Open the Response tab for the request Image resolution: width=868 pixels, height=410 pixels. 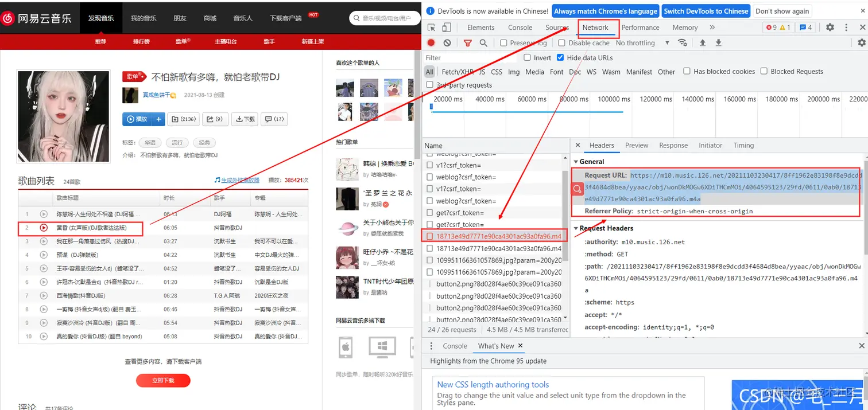pos(673,145)
